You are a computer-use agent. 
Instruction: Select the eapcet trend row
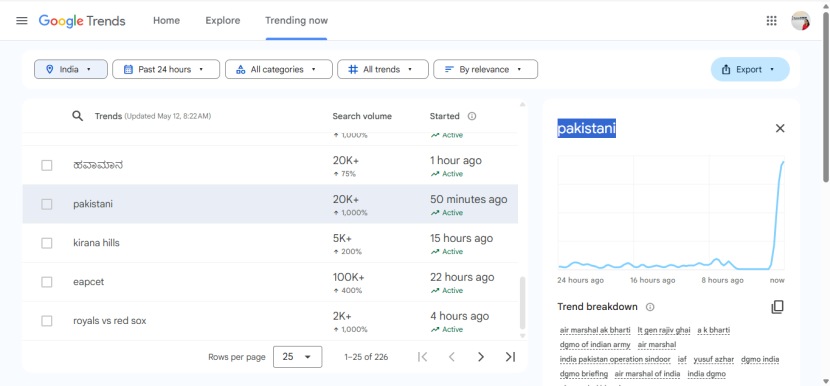click(270, 282)
